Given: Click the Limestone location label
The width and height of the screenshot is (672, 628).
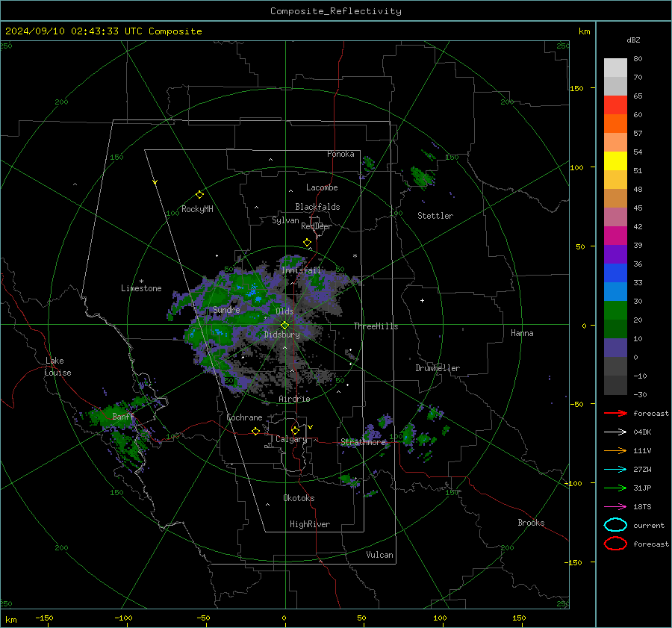Looking at the screenshot, I should (141, 288).
